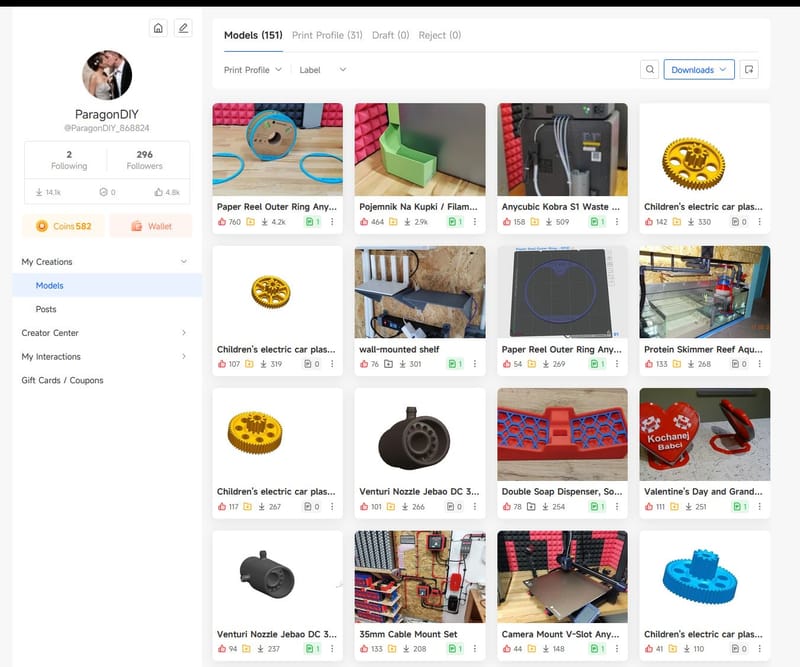Click the Coins 582 button
Viewport: 800px width, 667px height.
point(64,226)
